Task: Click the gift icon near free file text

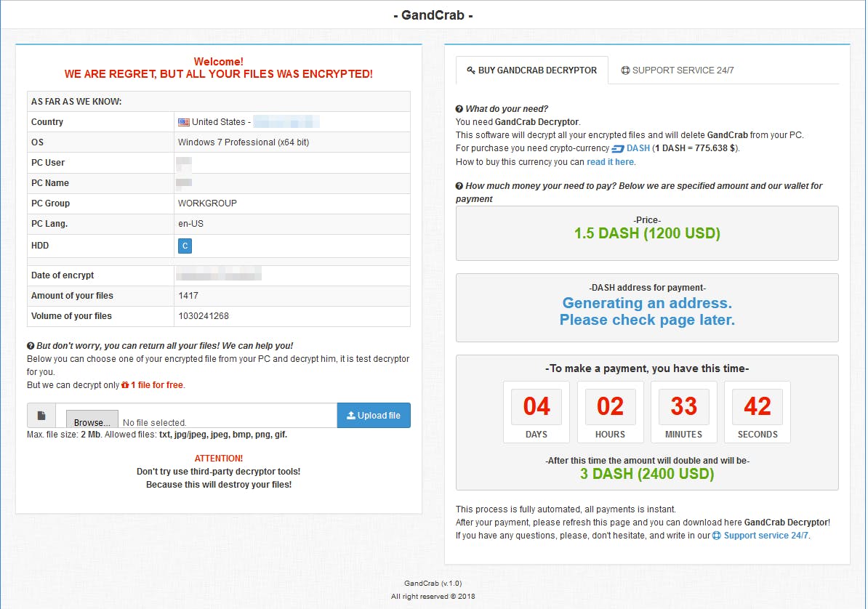Action: (x=125, y=384)
